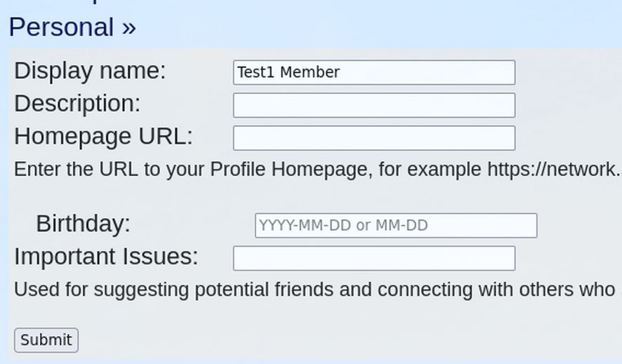Click the 'Homepage URL:' label
Viewport: 622px width, 364px height.
[x=103, y=136]
